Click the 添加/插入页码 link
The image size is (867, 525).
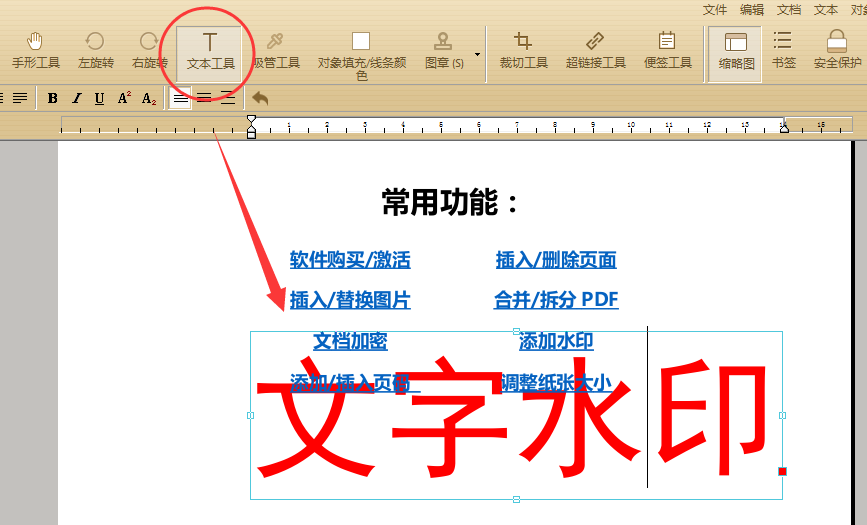click(354, 382)
